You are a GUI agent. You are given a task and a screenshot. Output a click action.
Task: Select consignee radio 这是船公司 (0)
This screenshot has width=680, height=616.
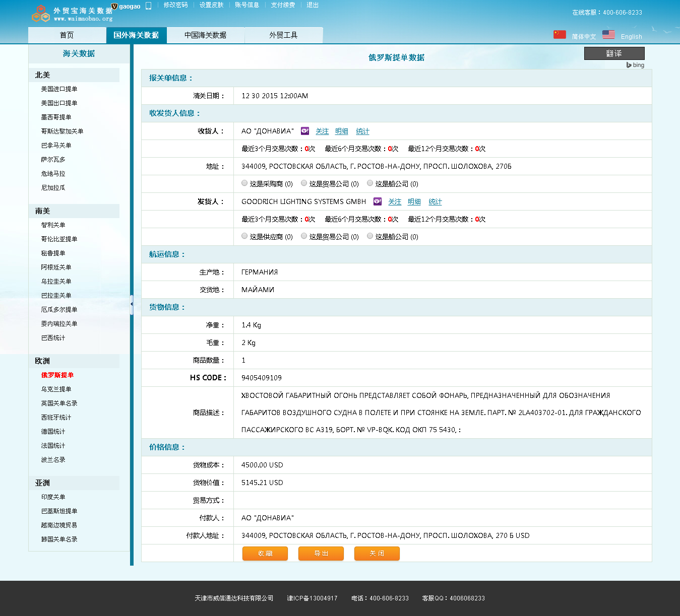(x=370, y=183)
